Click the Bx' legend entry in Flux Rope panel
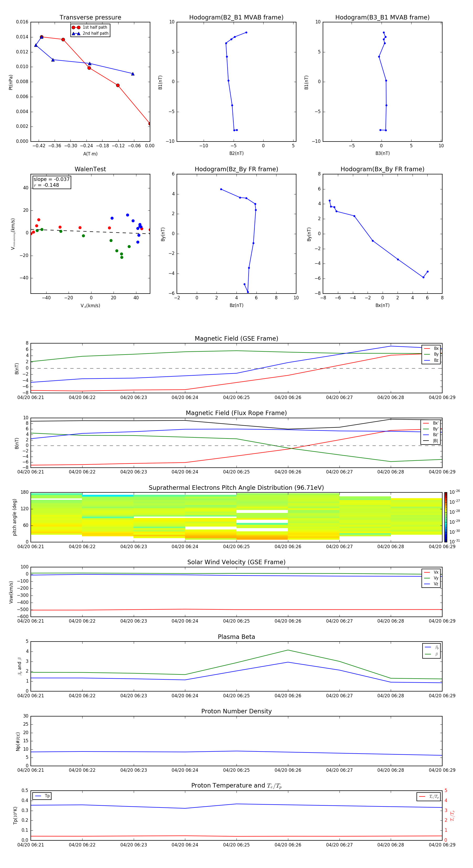473x868 pixels. [x=431, y=423]
